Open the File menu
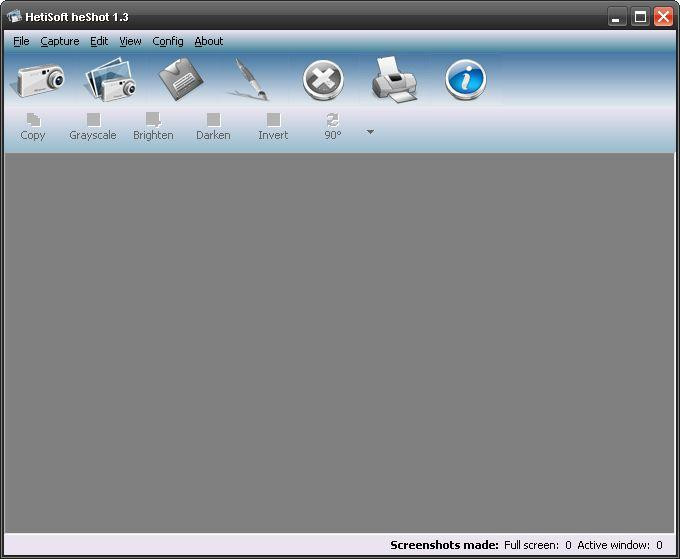Viewport: 680px width, 559px height. (x=21, y=41)
